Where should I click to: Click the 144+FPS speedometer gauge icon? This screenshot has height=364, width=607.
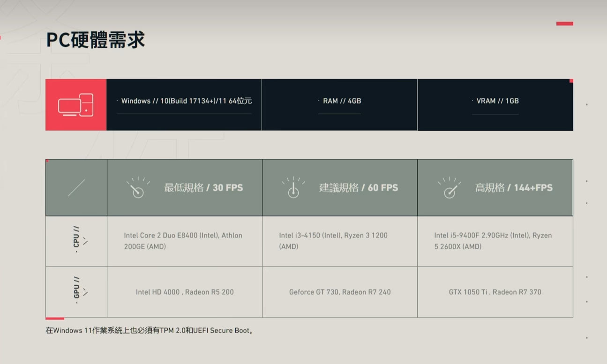pos(449,187)
